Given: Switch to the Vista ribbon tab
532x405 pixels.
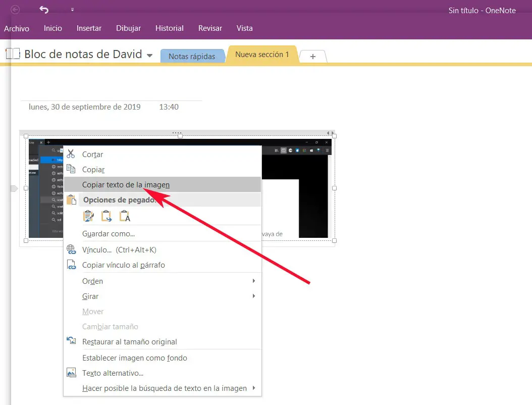Looking at the screenshot, I should coord(245,28).
